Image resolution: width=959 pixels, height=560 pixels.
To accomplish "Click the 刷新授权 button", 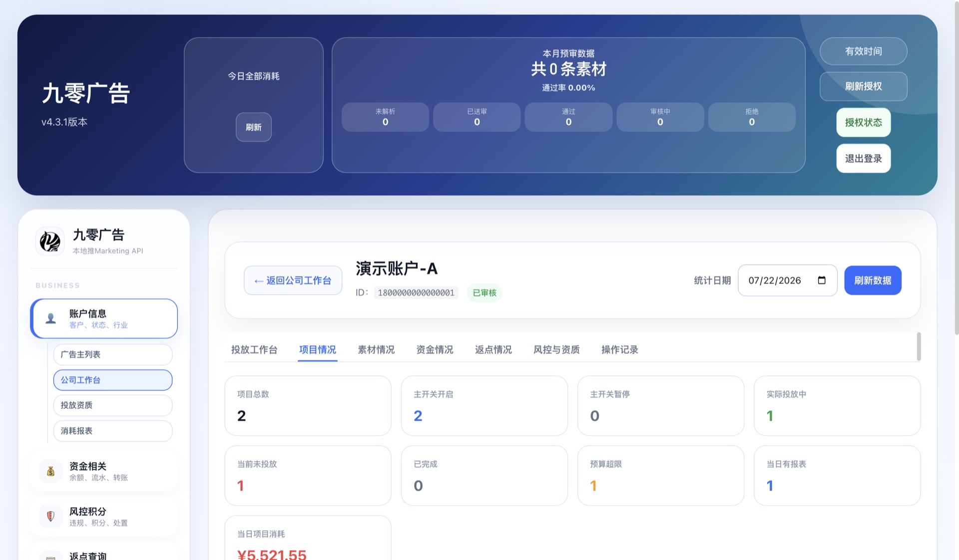I will click(863, 86).
